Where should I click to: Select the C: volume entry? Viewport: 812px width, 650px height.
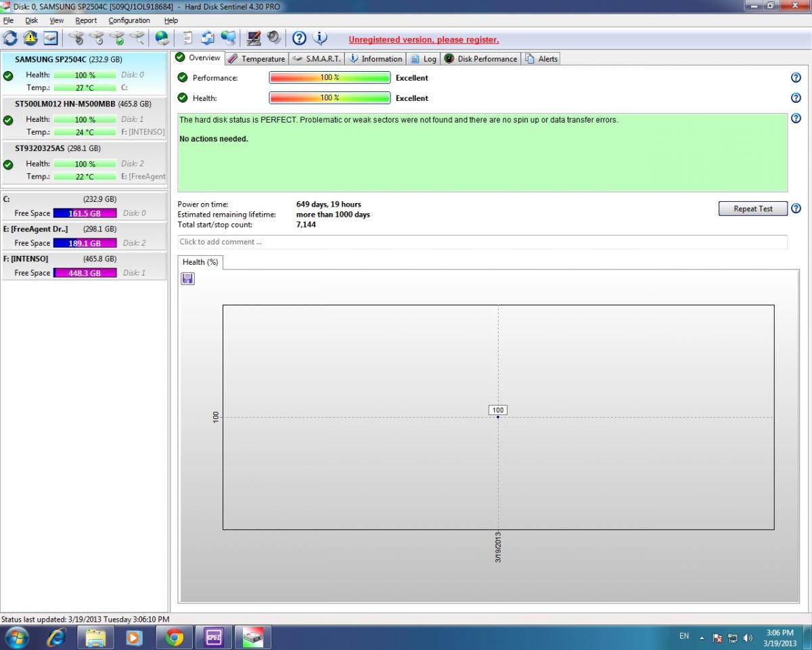click(84, 207)
